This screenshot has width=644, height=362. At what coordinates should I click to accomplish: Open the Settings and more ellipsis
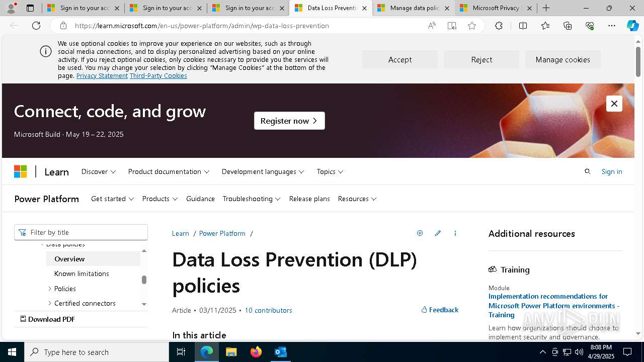pos(612,26)
